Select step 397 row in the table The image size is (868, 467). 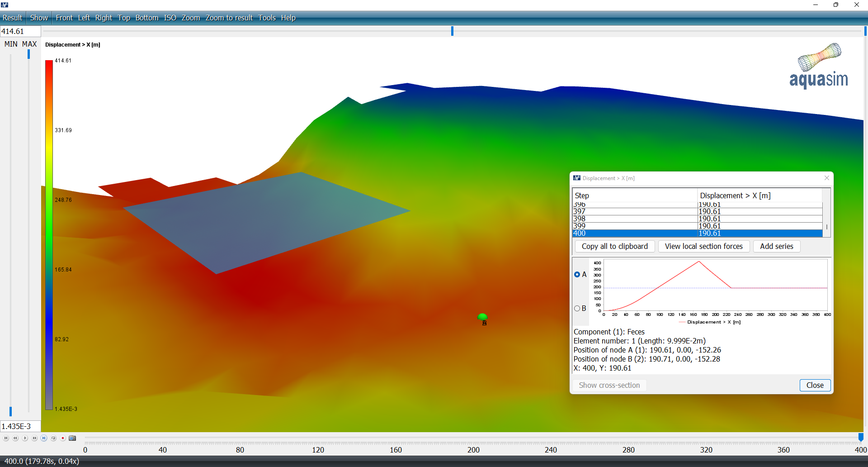(x=697, y=211)
